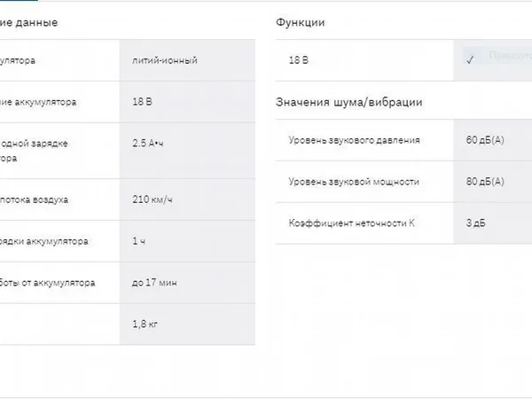Select the 1 ч charging time value

tap(139, 241)
